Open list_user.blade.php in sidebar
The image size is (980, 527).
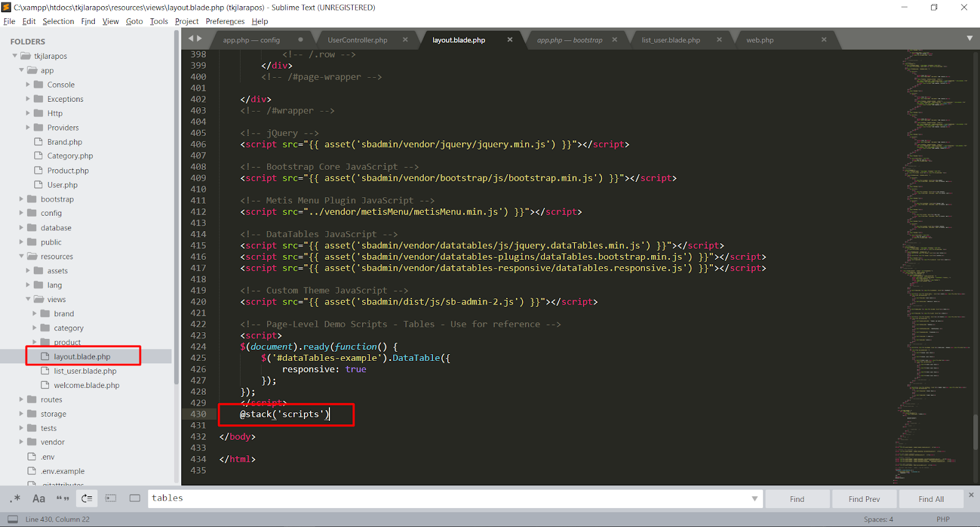pyautogui.click(x=85, y=371)
